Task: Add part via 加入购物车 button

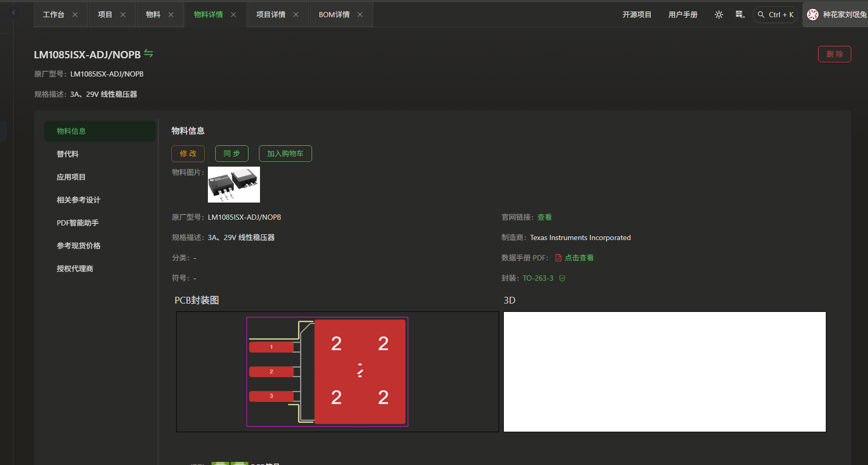Action: point(285,154)
